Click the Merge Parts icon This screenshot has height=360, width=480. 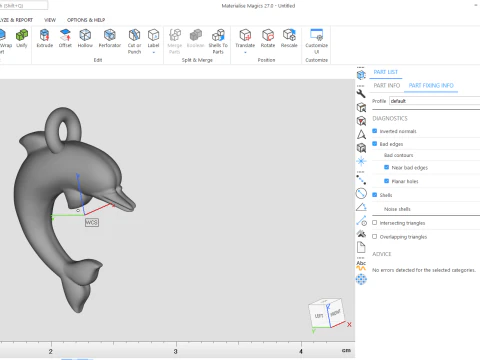(175, 35)
